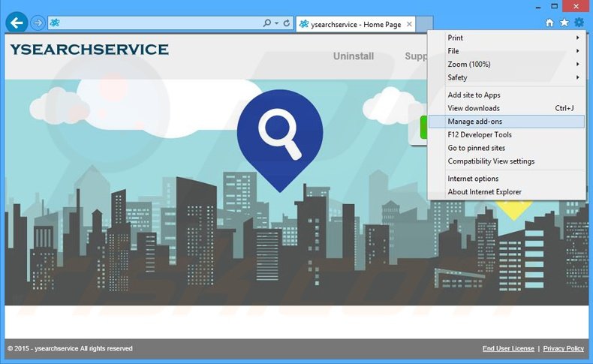This screenshot has width=593, height=364.
Task: Expand the Print submenu arrow
Action: click(x=577, y=38)
